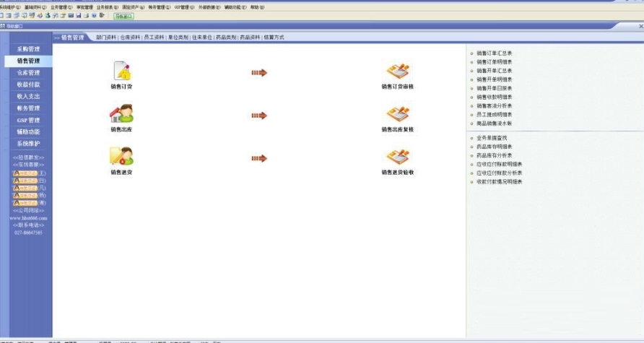Image resolution: width=644 pixels, height=343 pixels.
Task: Open the 业务单据查找 link
Action: [x=492, y=138]
